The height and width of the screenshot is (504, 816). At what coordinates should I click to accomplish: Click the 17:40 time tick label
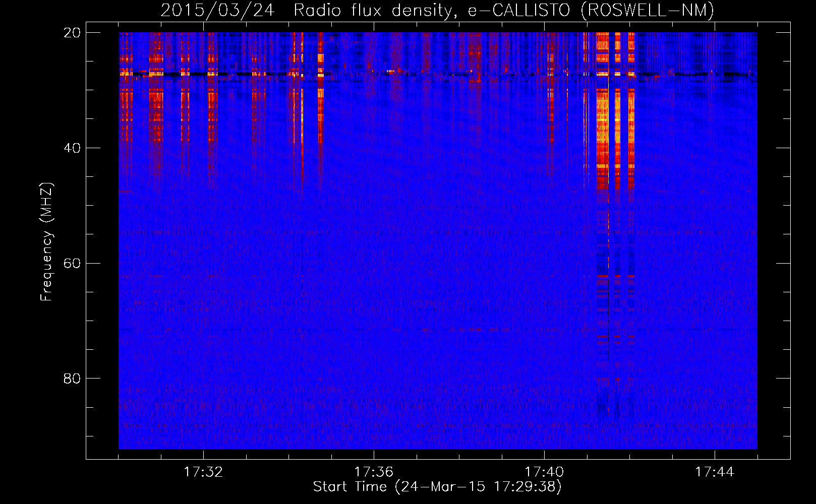[x=544, y=472]
